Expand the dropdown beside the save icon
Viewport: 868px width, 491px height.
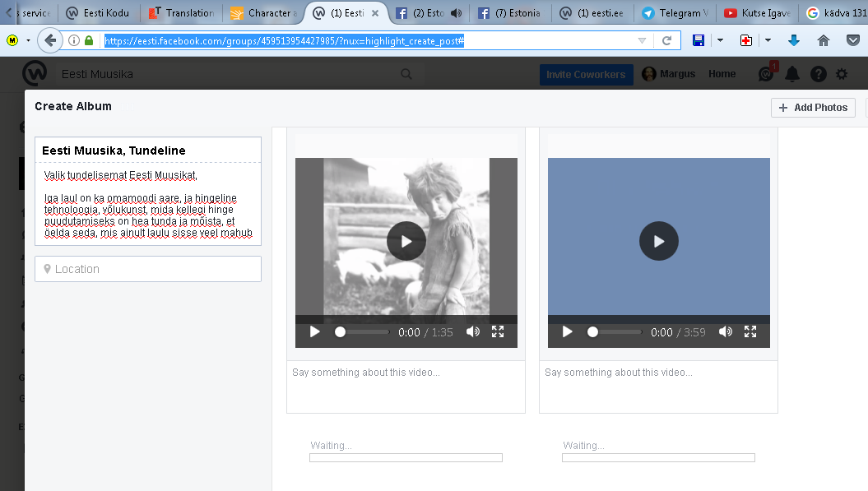tap(720, 40)
